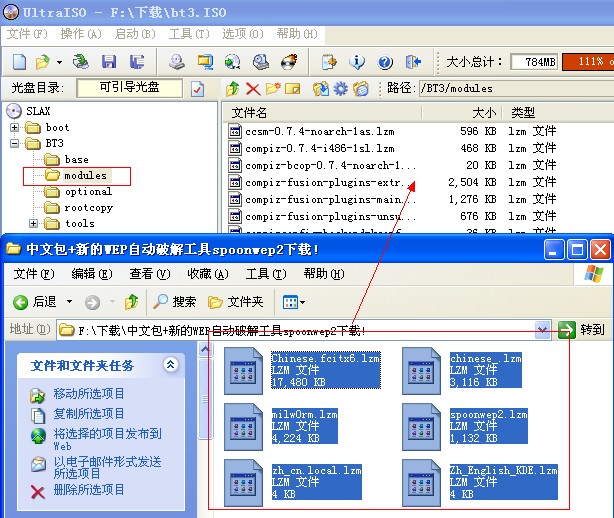This screenshot has height=518, width=614.
Task: Click the 文件夹 Folders button in Explorer
Action: coord(236,302)
